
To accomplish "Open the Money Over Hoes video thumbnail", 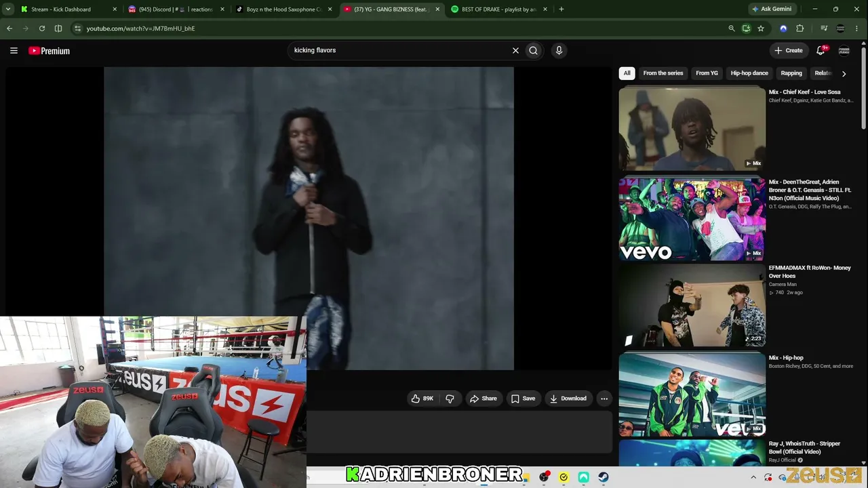I will tap(692, 305).
